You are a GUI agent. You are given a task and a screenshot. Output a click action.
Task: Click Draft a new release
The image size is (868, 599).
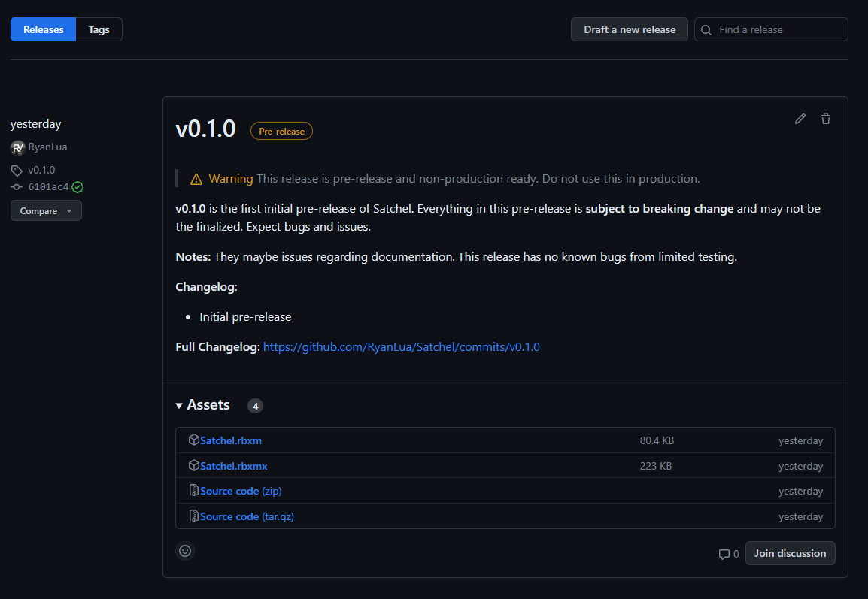pos(629,29)
